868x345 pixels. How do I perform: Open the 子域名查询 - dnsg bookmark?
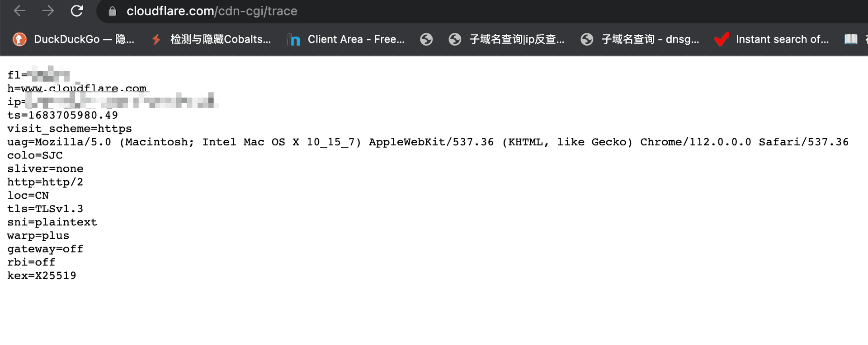click(640, 40)
